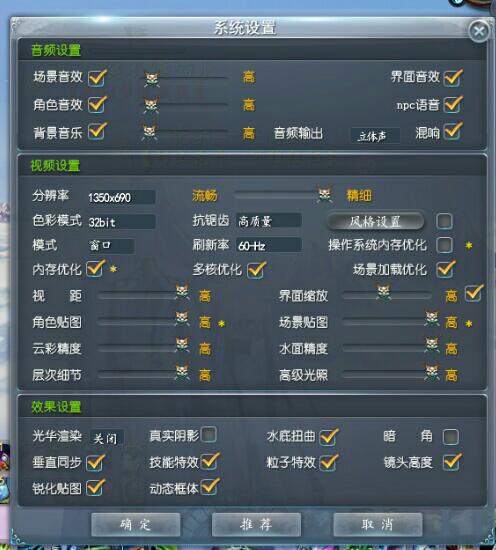Disable the 场景音效 checkbox
The width and height of the screenshot is (496, 550).
point(96,78)
